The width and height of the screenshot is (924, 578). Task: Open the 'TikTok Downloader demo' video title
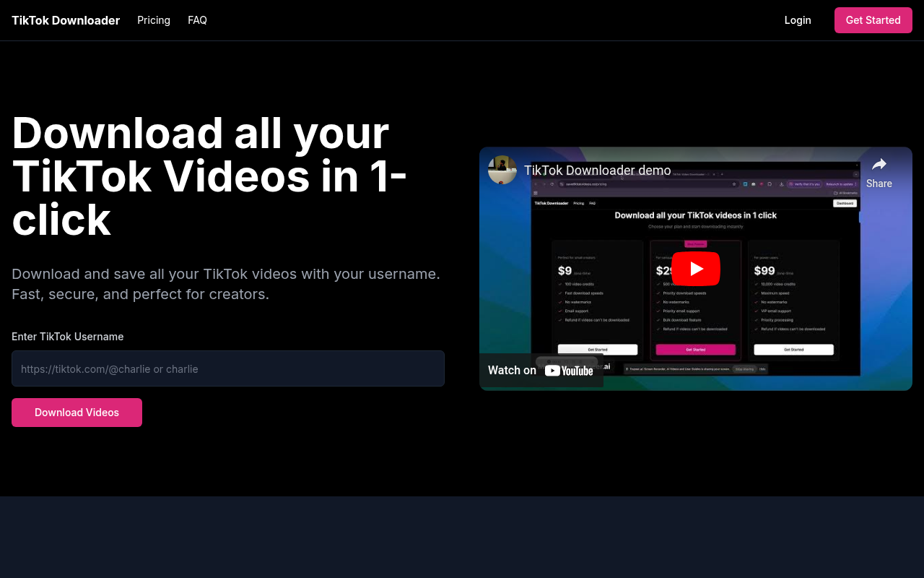click(x=598, y=171)
